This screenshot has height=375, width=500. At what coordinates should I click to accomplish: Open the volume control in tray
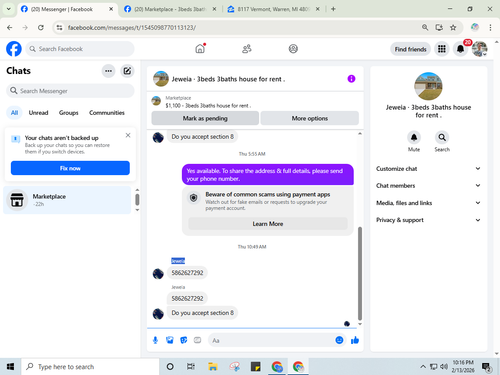tap(444, 367)
